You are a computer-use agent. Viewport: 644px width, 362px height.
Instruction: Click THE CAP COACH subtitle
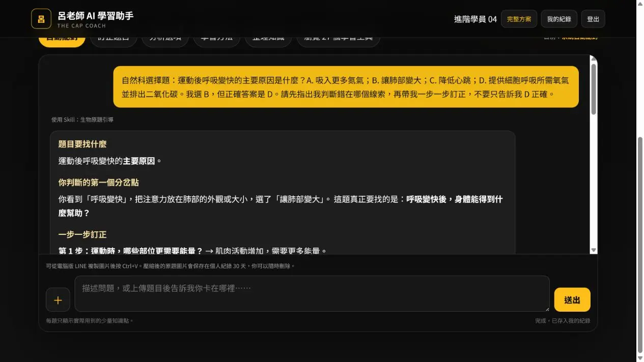coord(81,25)
